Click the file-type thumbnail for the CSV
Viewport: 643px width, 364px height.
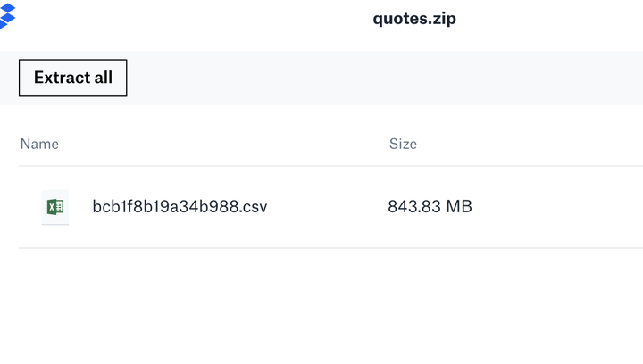click(55, 207)
